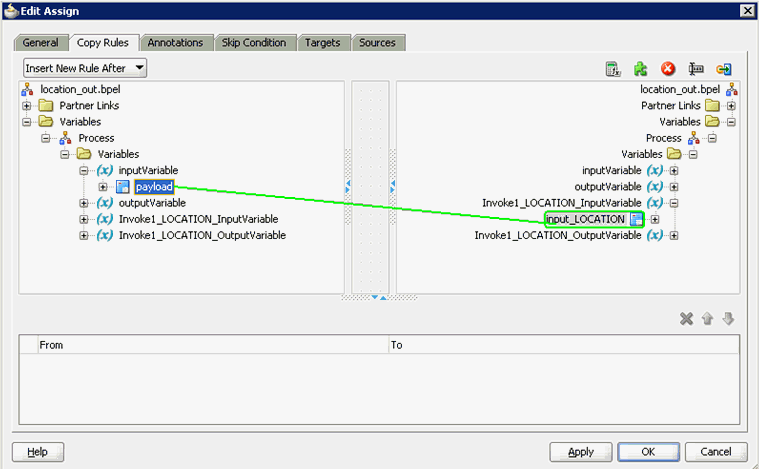Viewport: 759px width, 469px height.
Task: Click Process icon in left tree
Action: click(65, 138)
